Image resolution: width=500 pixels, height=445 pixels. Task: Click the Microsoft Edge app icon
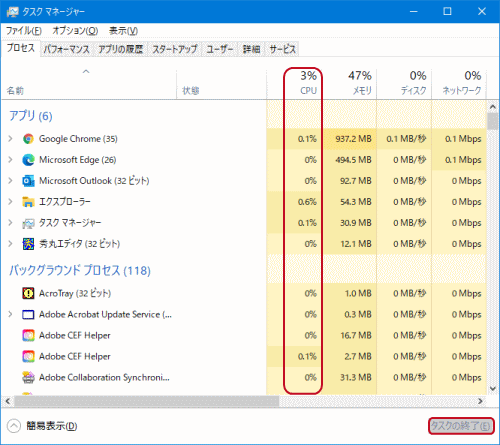pyautogui.click(x=28, y=160)
